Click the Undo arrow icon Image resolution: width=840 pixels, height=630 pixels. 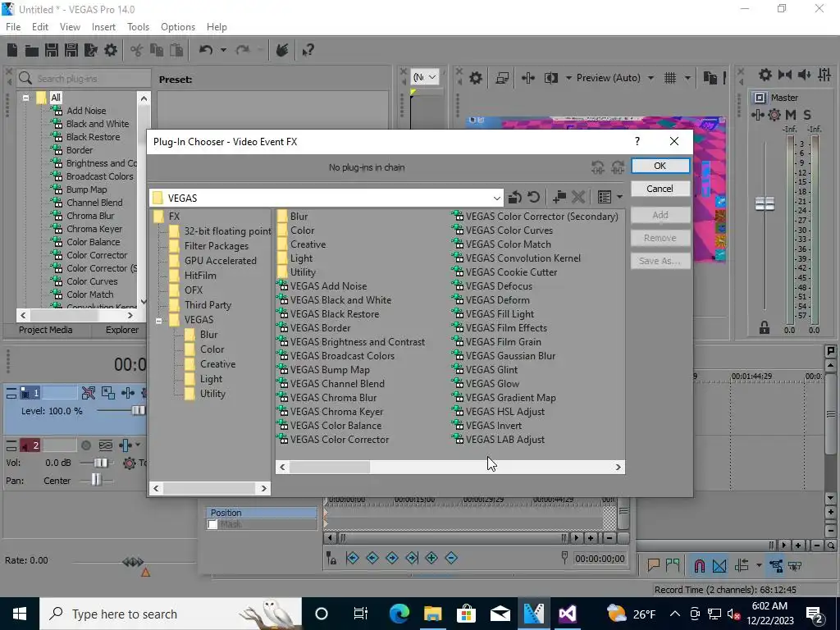206,50
